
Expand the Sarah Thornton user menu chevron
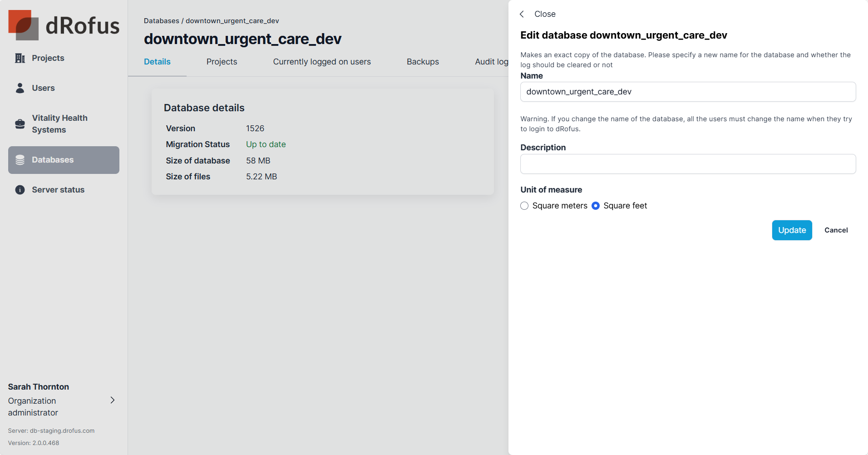tap(113, 400)
